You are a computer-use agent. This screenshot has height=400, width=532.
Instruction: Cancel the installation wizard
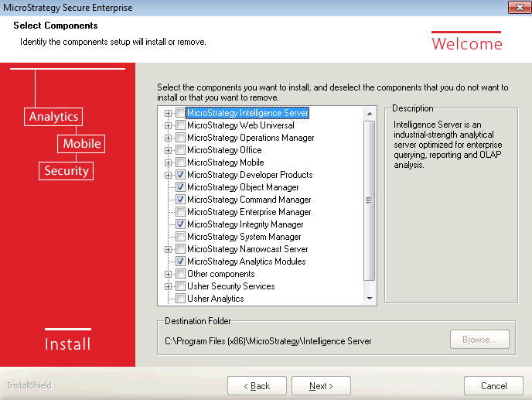pyautogui.click(x=493, y=386)
